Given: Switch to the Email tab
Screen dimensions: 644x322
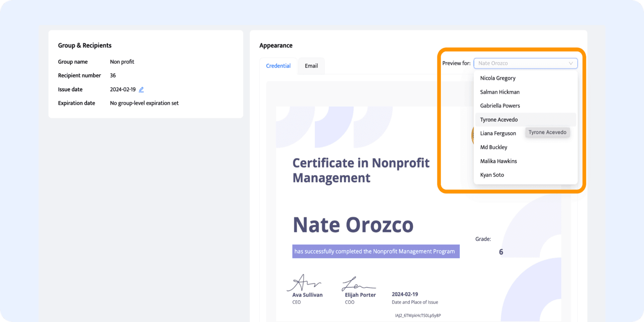Looking at the screenshot, I should coord(311,66).
